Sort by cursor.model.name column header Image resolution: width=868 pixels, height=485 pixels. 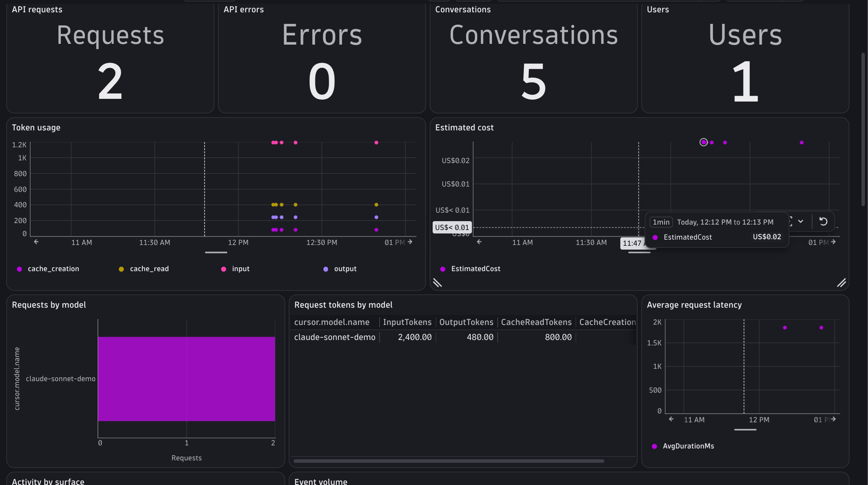332,322
